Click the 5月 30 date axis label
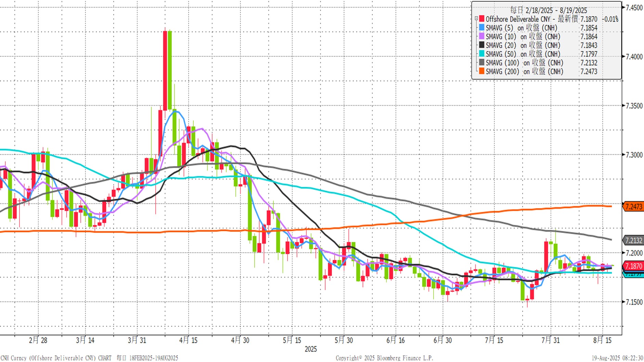This screenshot has height=362, width=644. (x=344, y=340)
